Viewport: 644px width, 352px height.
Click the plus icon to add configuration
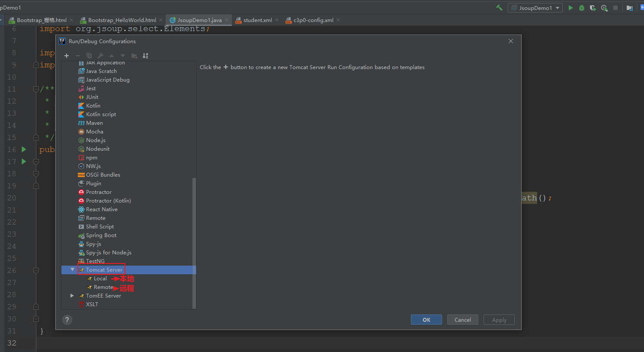click(x=67, y=56)
